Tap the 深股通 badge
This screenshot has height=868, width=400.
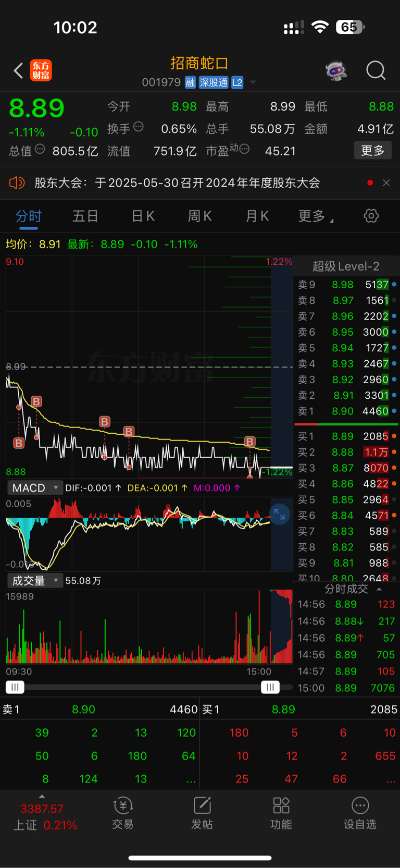click(214, 82)
